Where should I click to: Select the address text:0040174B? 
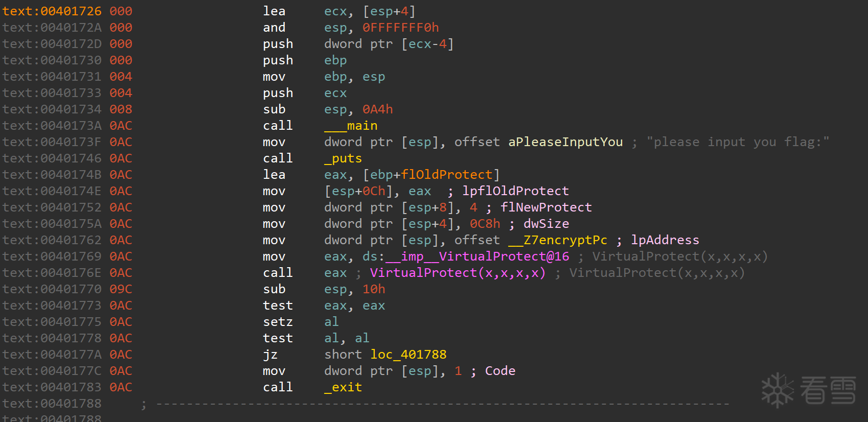tap(52, 175)
